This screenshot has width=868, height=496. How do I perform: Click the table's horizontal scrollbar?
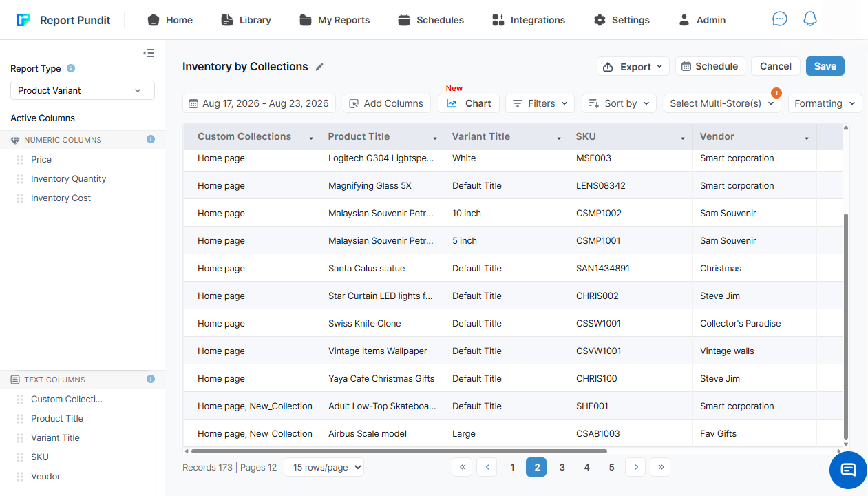[399, 451]
